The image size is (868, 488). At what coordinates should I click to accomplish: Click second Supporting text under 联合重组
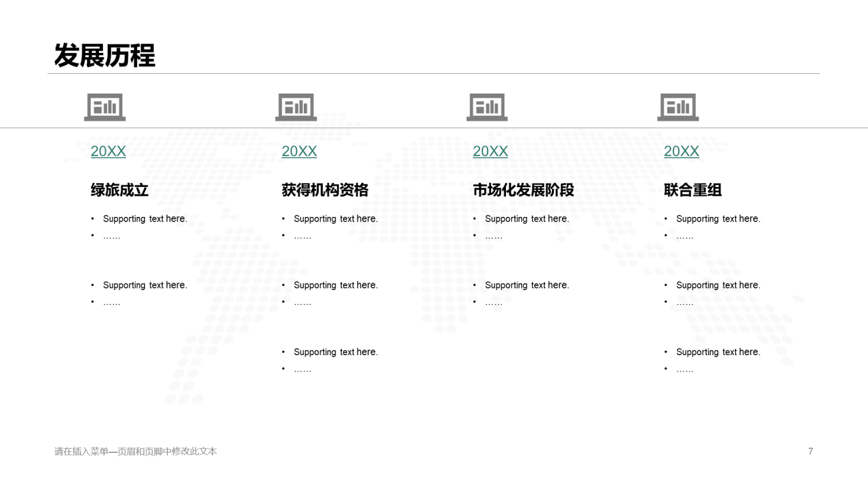(718, 285)
